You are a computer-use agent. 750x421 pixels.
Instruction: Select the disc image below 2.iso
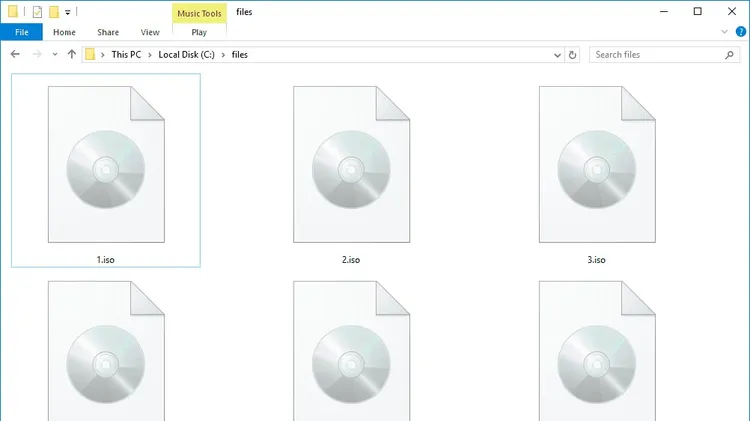click(352, 351)
